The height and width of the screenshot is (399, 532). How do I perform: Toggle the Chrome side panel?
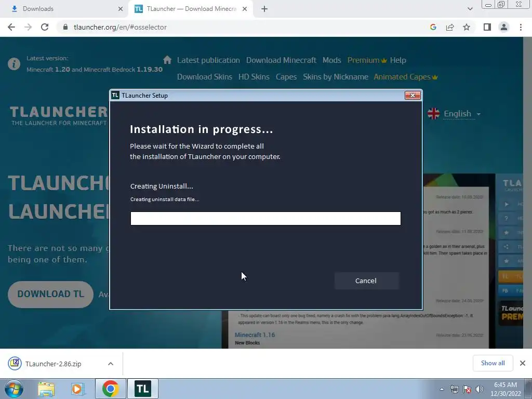click(x=487, y=27)
